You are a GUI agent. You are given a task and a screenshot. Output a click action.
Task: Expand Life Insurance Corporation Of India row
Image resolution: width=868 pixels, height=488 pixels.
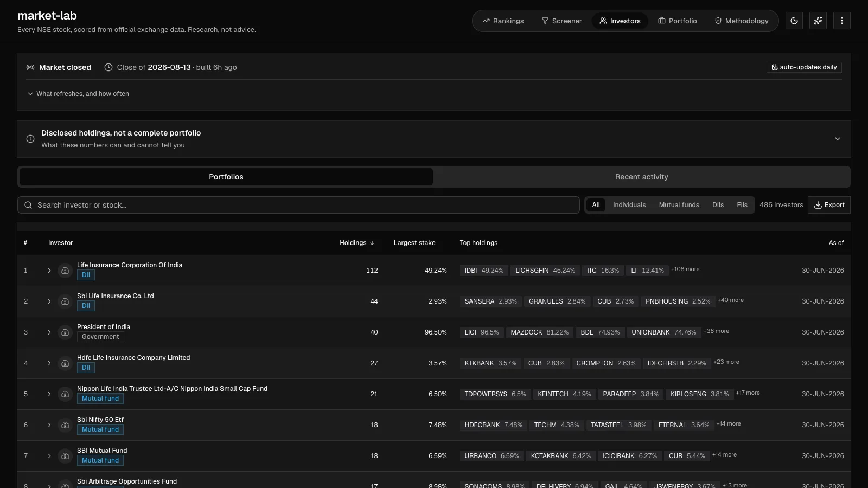(49, 271)
